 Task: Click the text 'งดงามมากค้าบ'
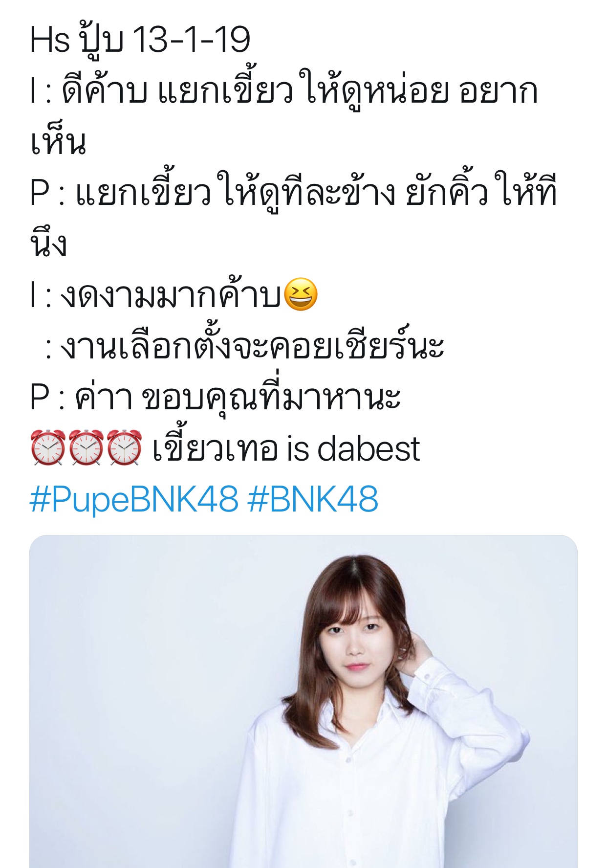[171, 294]
